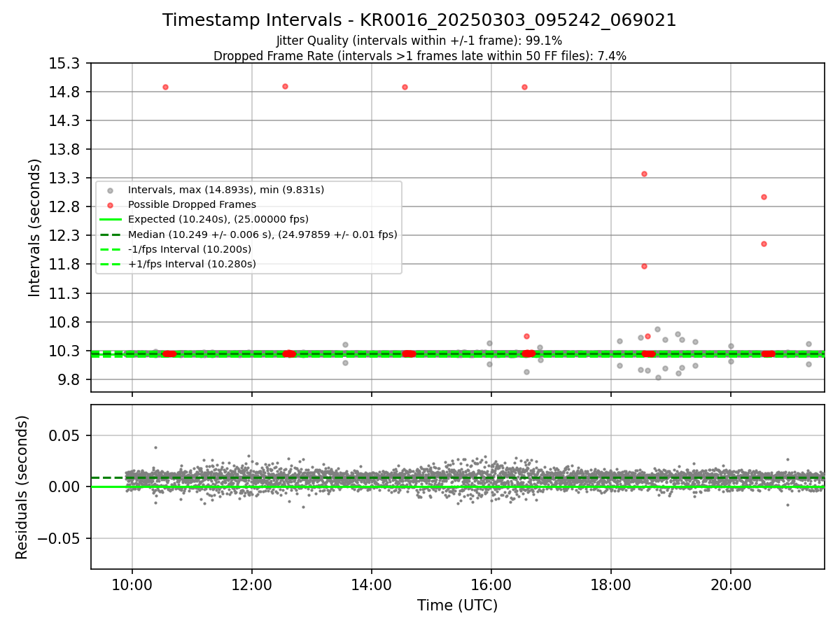Click the '20:00' time tick label
This screenshot has height=630, width=840.
[x=731, y=584]
